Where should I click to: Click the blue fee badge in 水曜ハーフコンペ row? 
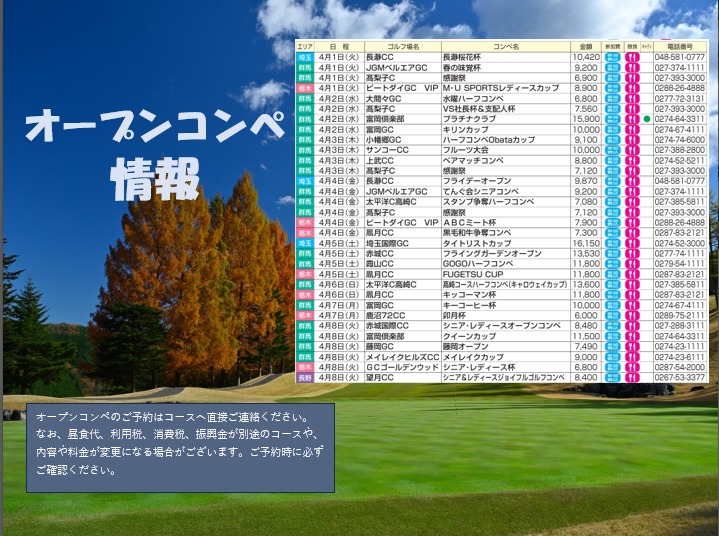(x=613, y=99)
